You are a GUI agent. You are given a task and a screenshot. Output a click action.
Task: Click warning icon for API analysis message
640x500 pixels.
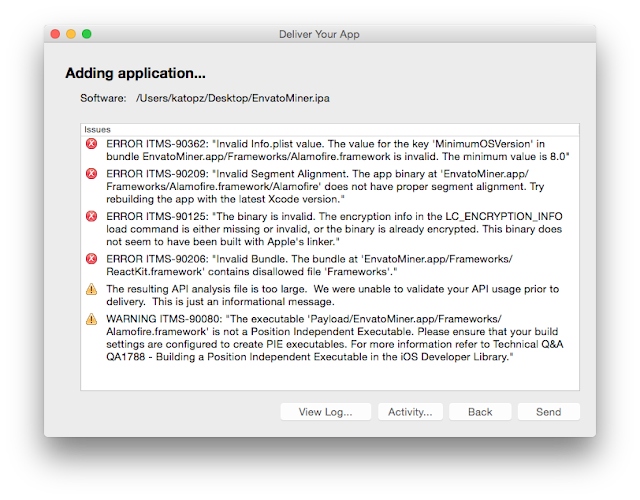[x=91, y=289]
